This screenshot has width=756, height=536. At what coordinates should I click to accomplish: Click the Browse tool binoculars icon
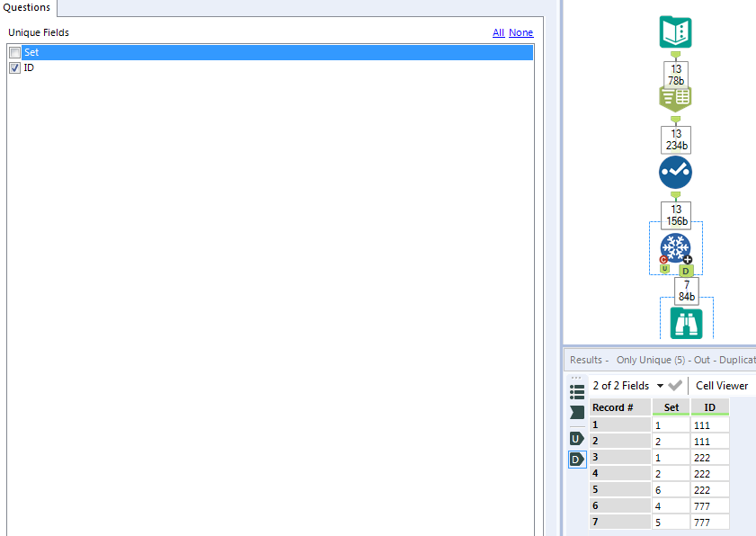tap(686, 322)
